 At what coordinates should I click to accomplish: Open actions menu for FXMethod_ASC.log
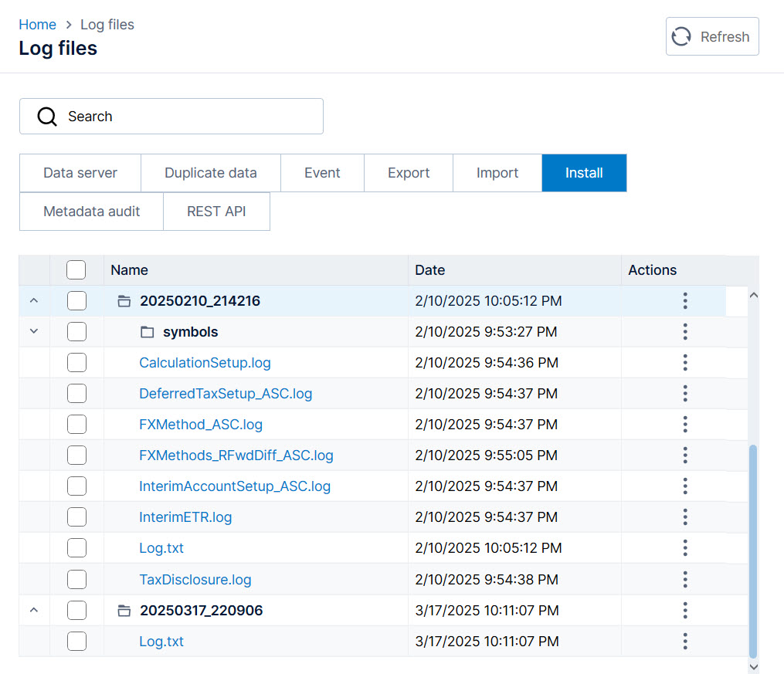(x=684, y=425)
